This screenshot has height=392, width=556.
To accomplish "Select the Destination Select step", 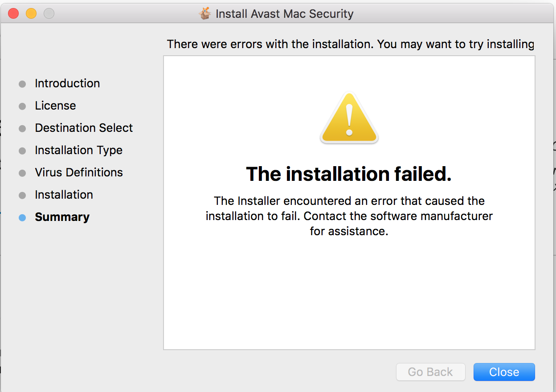I will coord(84,128).
